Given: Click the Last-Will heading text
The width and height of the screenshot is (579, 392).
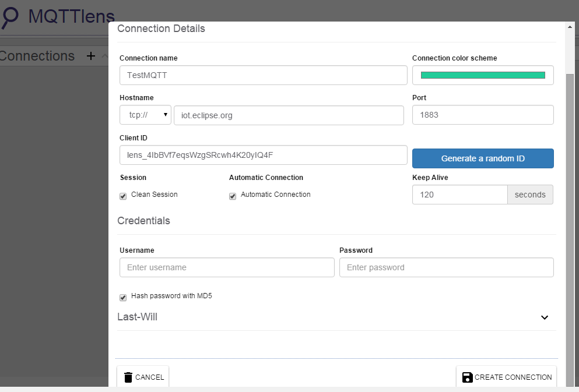Looking at the screenshot, I should [138, 317].
